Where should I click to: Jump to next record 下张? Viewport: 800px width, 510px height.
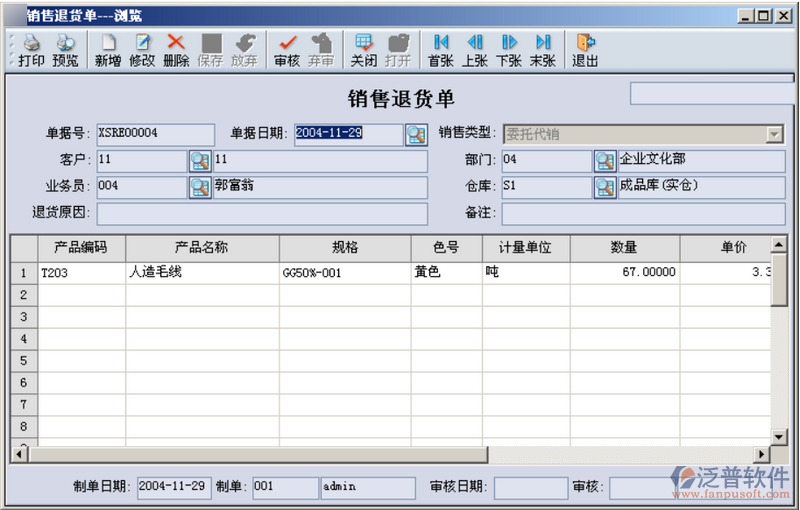tap(509, 50)
